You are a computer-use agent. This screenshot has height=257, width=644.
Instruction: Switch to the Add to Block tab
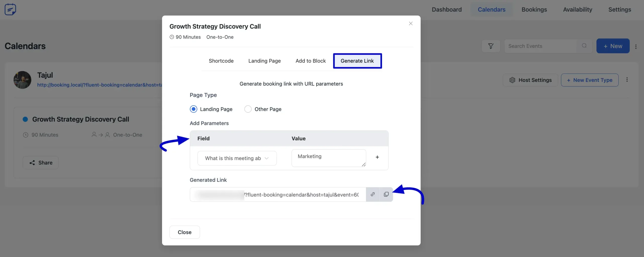point(310,61)
